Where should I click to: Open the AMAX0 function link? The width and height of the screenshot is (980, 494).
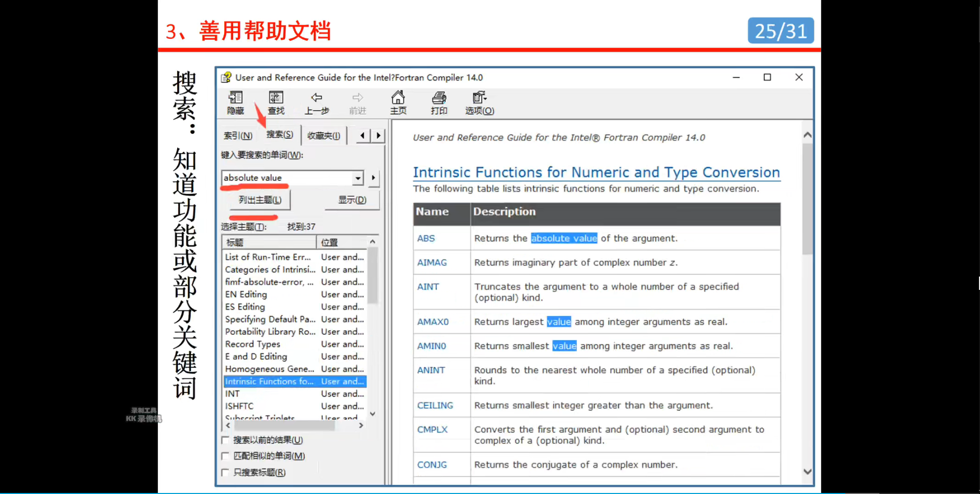pos(433,322)
